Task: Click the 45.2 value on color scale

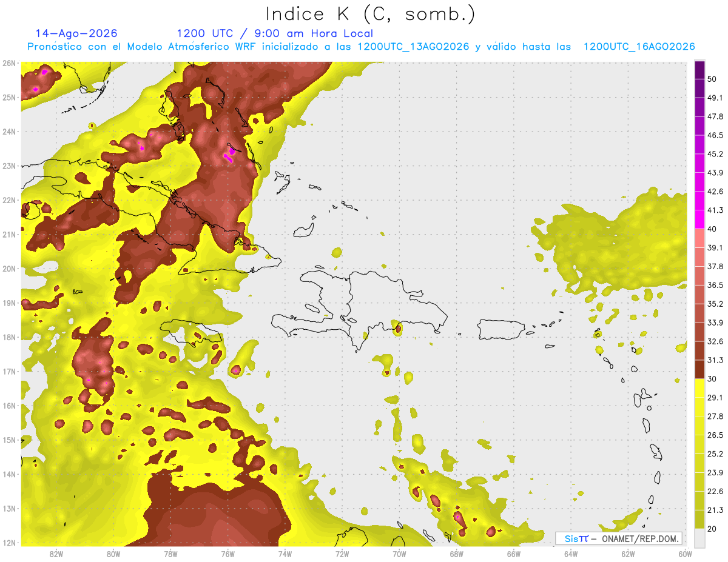Action: click(x=715, y=154)
